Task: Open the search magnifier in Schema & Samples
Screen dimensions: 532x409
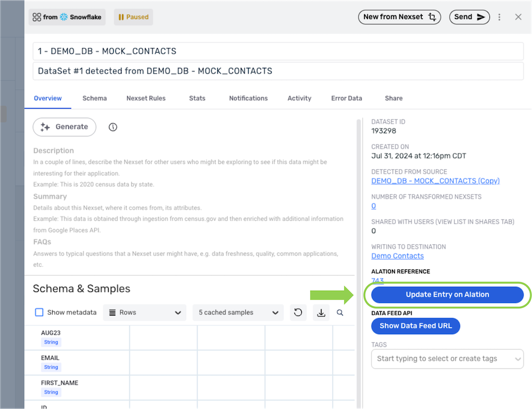Action: tap(339, 312)
